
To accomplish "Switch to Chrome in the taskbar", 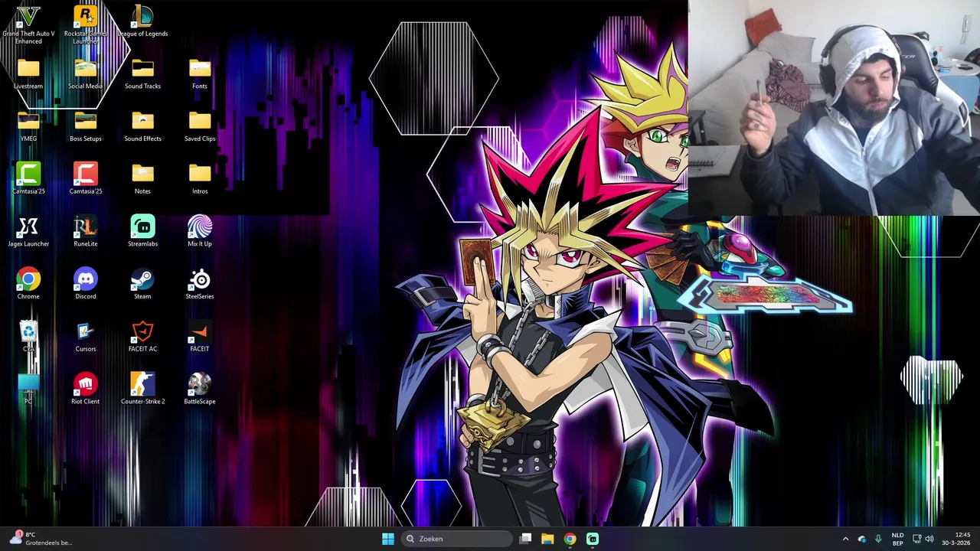I will (x=570, y=539).
